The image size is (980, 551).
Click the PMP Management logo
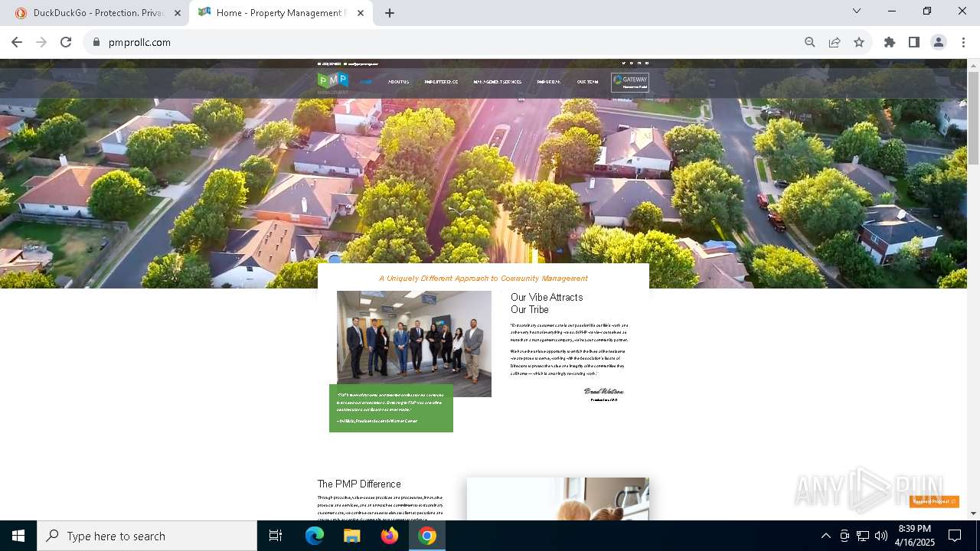333,83
